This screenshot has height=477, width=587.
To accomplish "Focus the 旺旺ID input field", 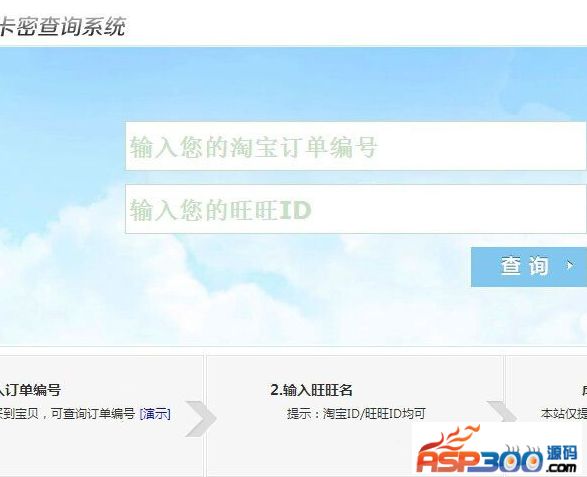I will coord(355,209).
